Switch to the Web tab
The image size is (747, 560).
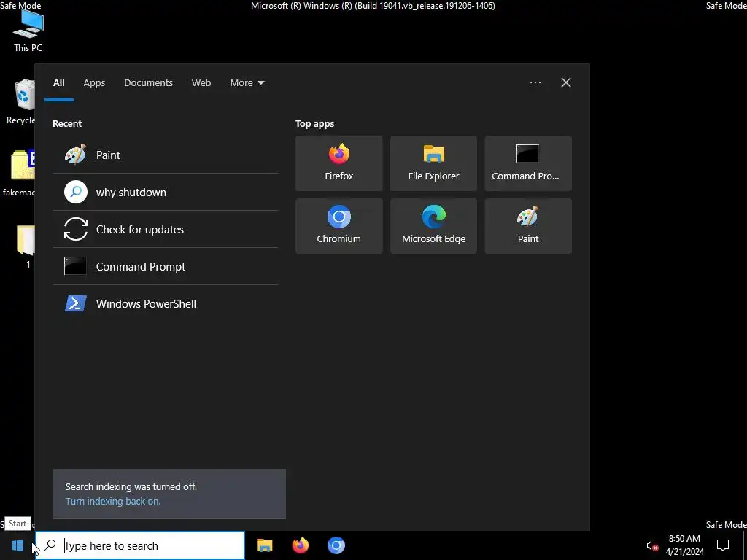pyautogui.click(x=201, y=83)
